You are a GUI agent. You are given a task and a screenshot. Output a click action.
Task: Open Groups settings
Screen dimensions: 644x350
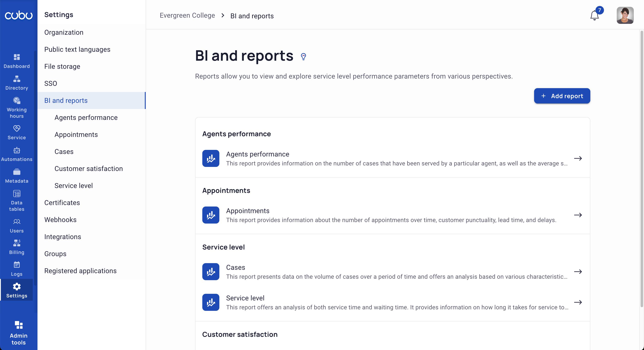click(x=92, y=254)
